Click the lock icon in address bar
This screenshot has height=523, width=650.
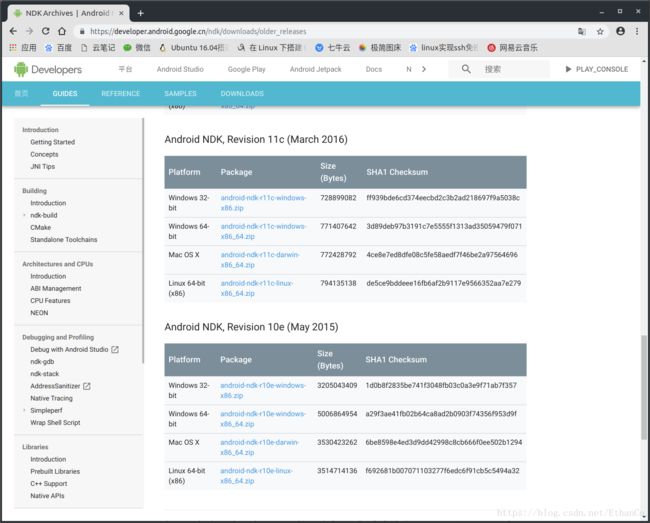point(82,31)
